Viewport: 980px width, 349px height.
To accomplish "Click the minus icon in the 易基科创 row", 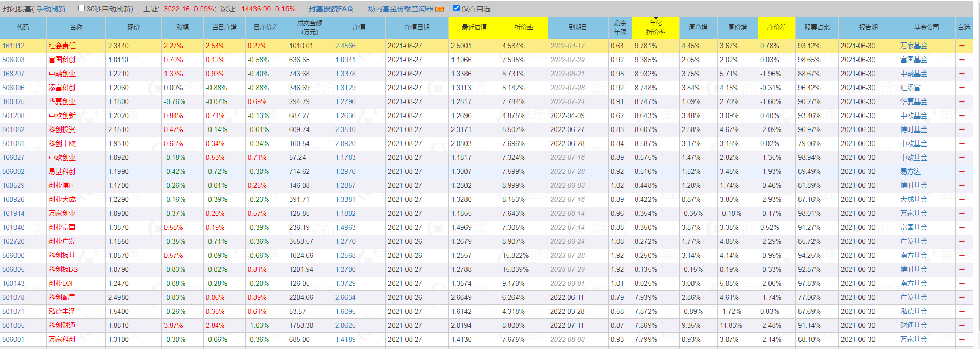I will pos(962,172).
